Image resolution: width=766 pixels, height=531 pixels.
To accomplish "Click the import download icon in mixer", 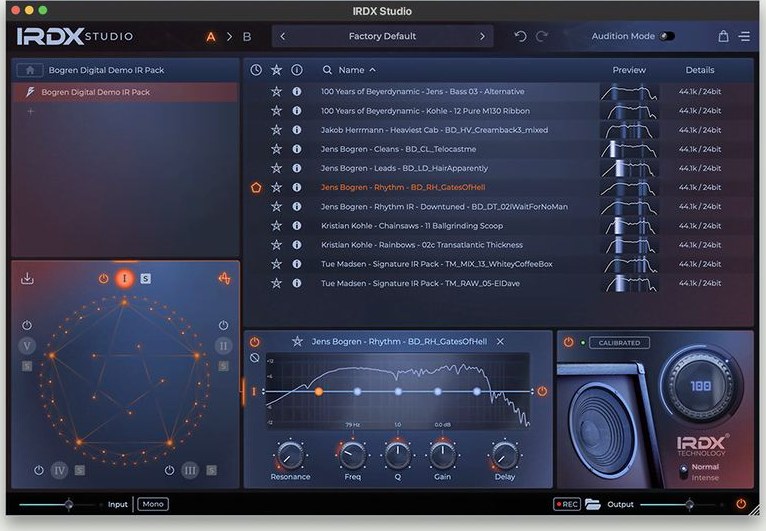I will click(x=27, y=278).
